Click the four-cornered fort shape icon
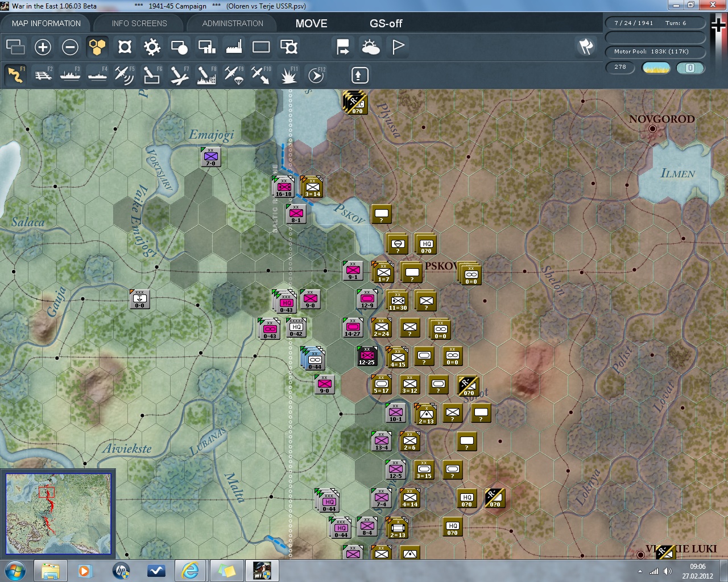Viewport: 728px width, 582px height. point(125,47)
